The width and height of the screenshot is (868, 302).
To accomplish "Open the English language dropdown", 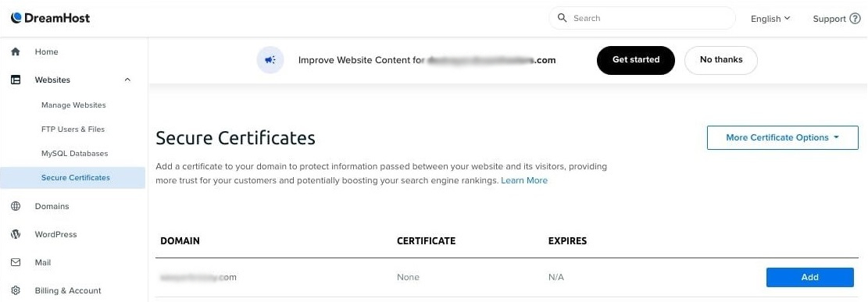I will 770,18.
